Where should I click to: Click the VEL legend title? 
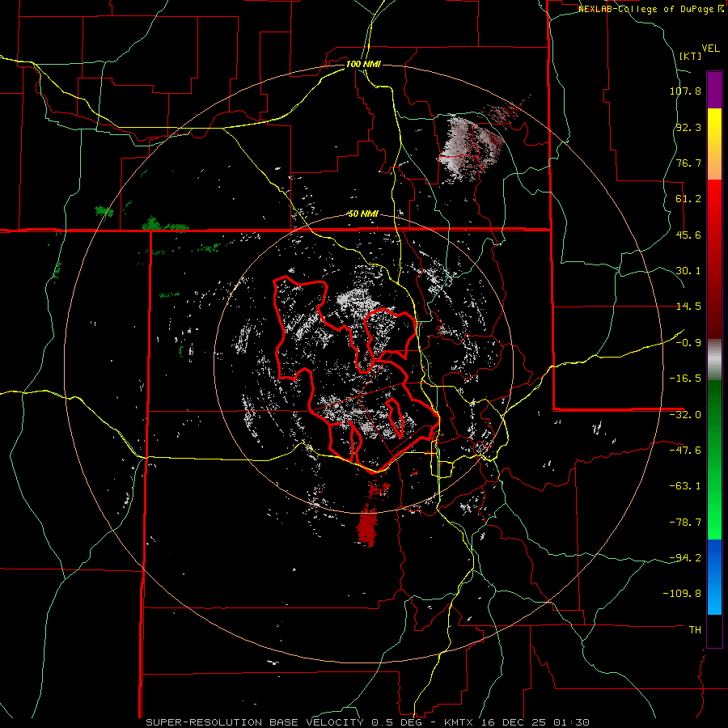710,49
